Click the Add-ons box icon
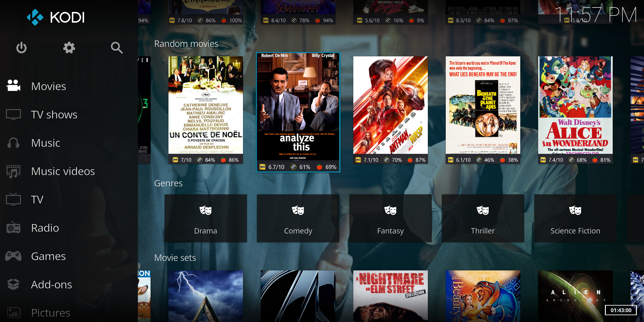Viewport: 644px width, 322px height. point(13,284)
